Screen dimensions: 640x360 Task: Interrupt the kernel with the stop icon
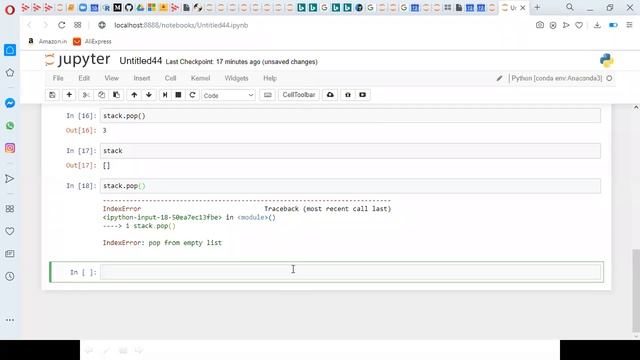178,95
